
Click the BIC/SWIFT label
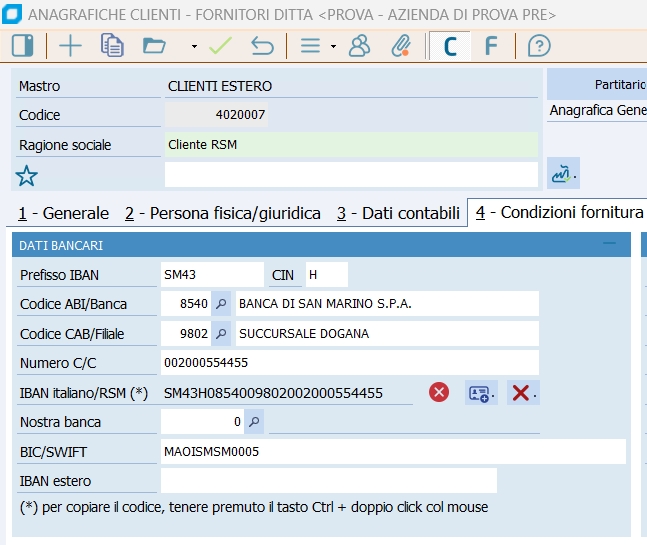53,452
